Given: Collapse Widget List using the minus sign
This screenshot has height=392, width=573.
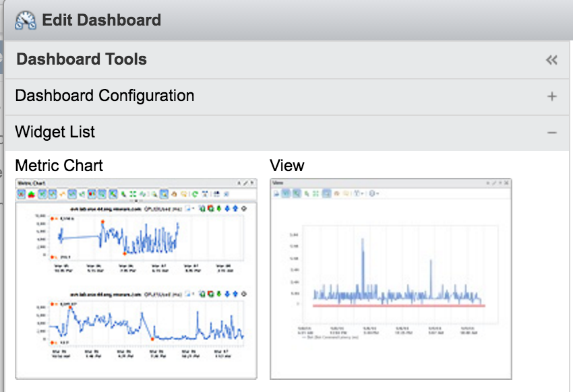Looking at the screenshot, I should point(551,133).
